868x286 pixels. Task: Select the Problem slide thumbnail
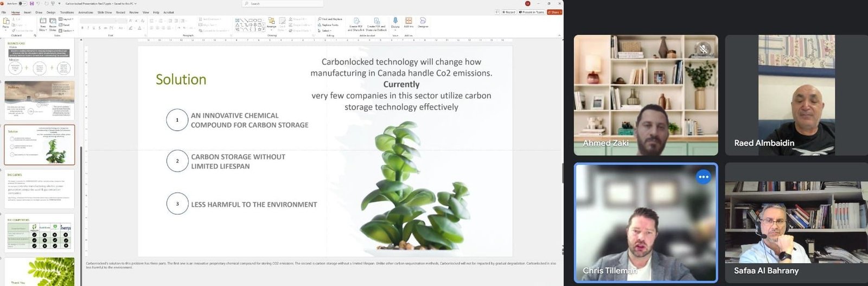point(39,101)
